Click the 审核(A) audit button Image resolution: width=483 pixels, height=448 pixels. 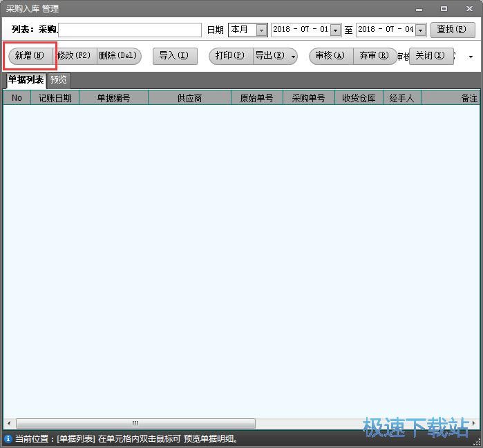(331, 56)
